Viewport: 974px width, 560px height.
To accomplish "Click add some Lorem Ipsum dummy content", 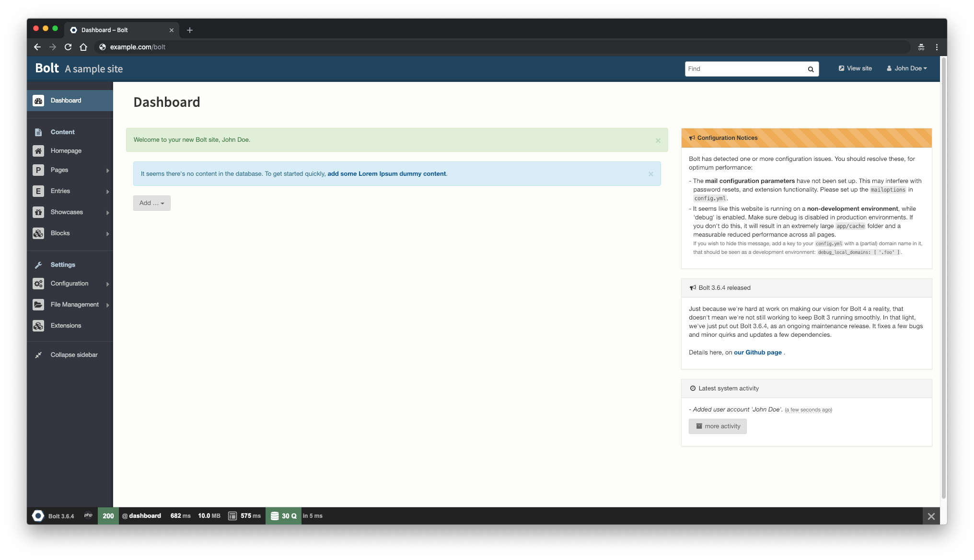I will pyautogui.click(x=386, y=173).
